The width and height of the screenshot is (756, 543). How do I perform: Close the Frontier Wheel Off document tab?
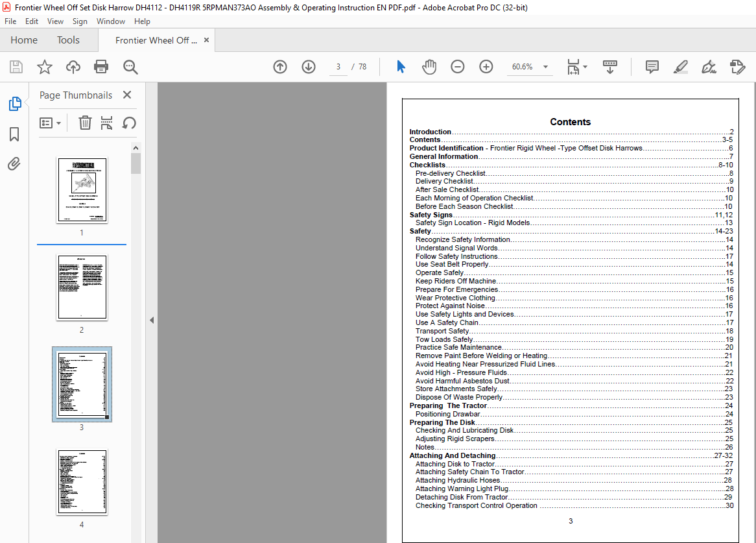coord(206,40)
